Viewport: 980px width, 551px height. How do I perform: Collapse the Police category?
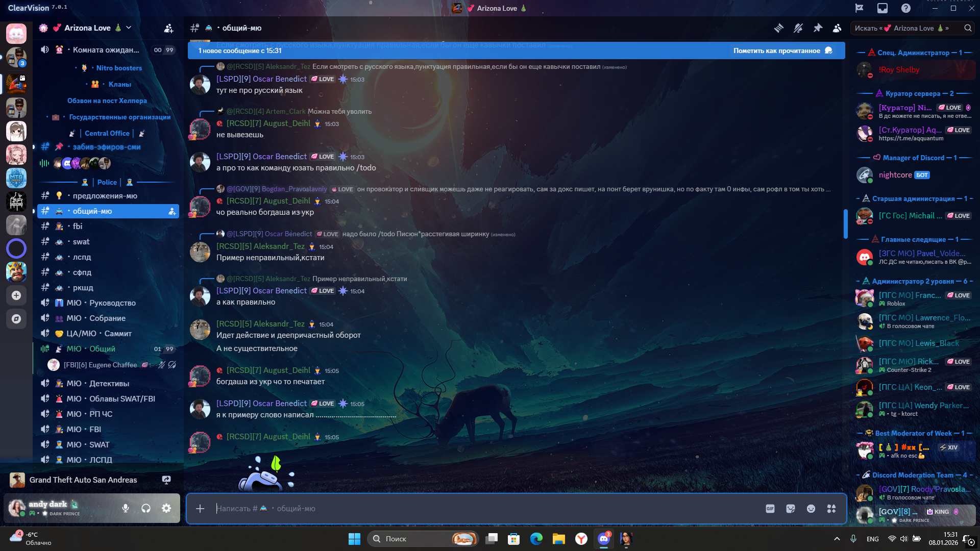click(x=107, y=182)
